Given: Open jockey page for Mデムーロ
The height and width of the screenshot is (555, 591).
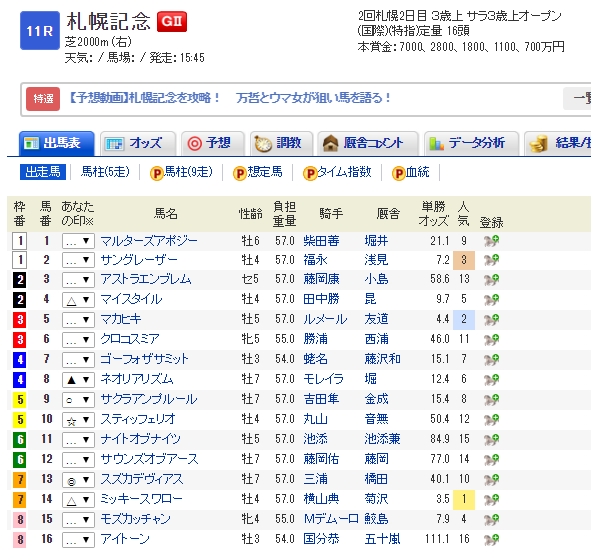Looking at the screenshot, I should (x=331, y=519).
